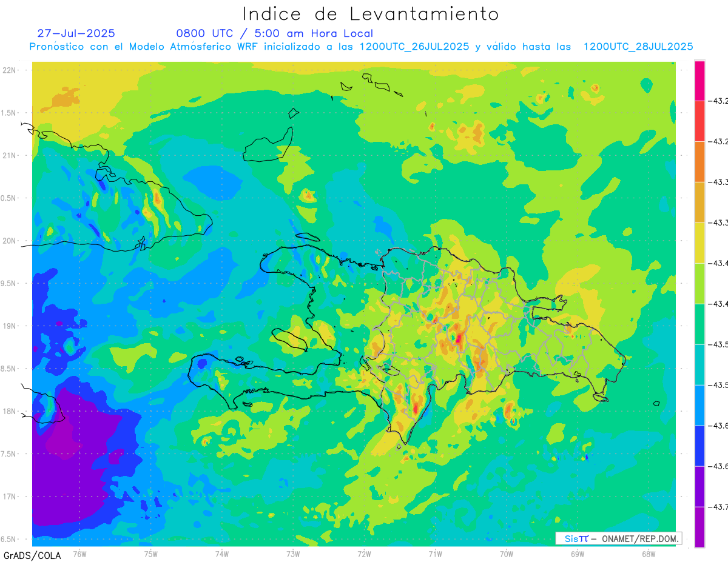Viewport: 728px width, 562px height.
Task: Pick the orange segment of the color scale
Action: [699, 161]
